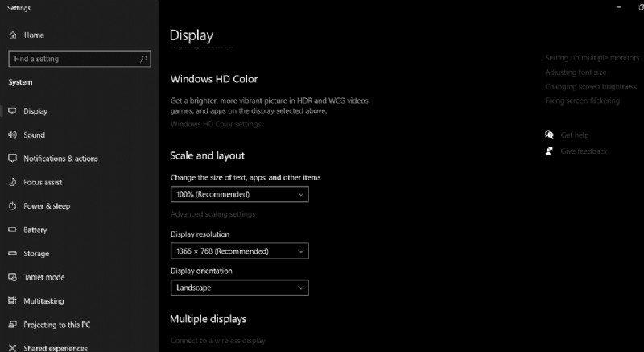
Task: Click the Power & sleep icon
Action: point(12,205)
